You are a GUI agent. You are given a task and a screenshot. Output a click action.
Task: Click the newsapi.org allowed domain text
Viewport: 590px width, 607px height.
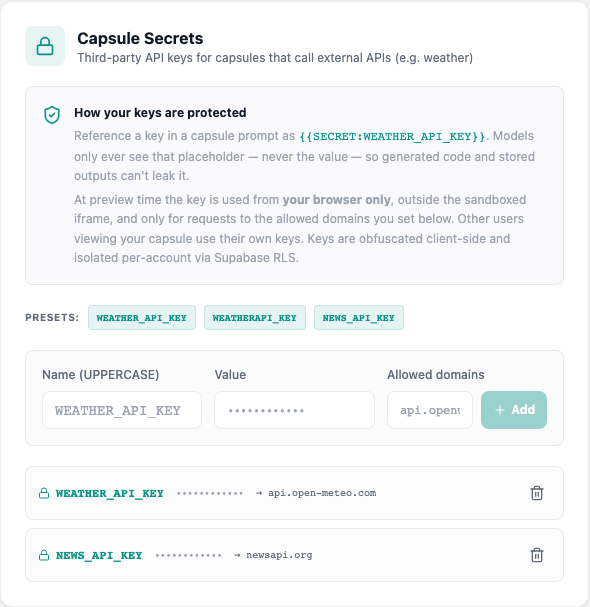click(279, 555)
